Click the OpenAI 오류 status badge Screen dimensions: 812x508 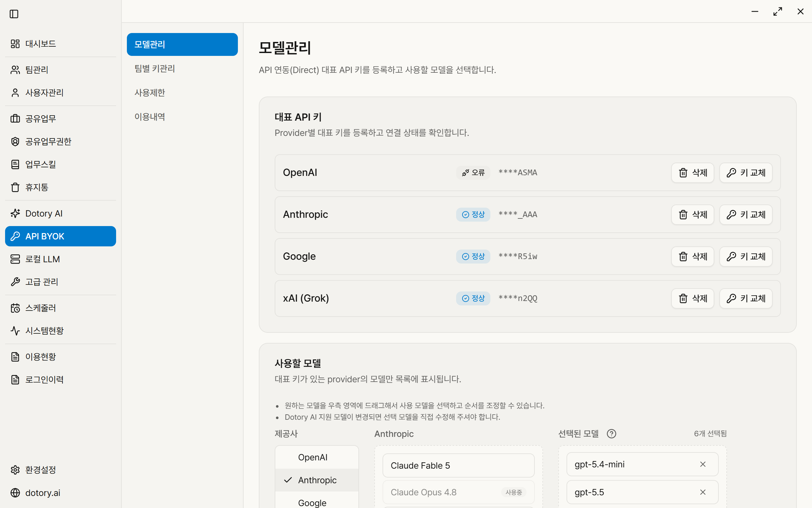[x=473, y=173]
